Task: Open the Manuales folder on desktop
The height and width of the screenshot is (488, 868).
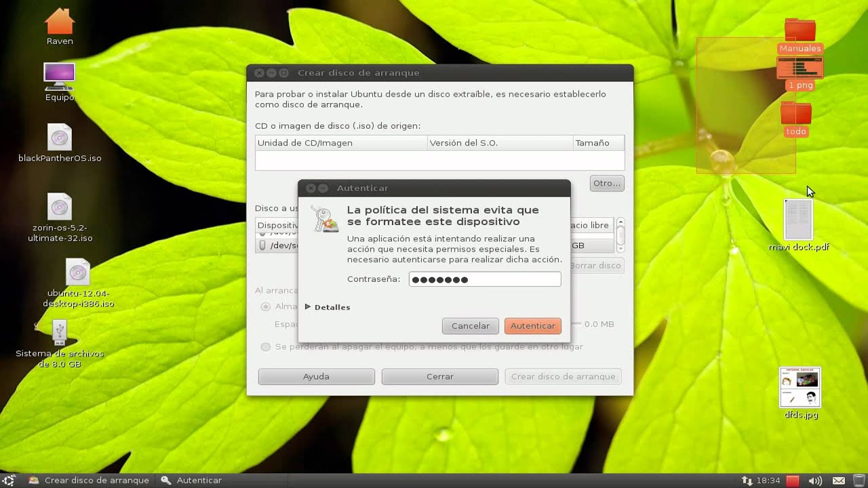Action: click(x=800, y=29)
